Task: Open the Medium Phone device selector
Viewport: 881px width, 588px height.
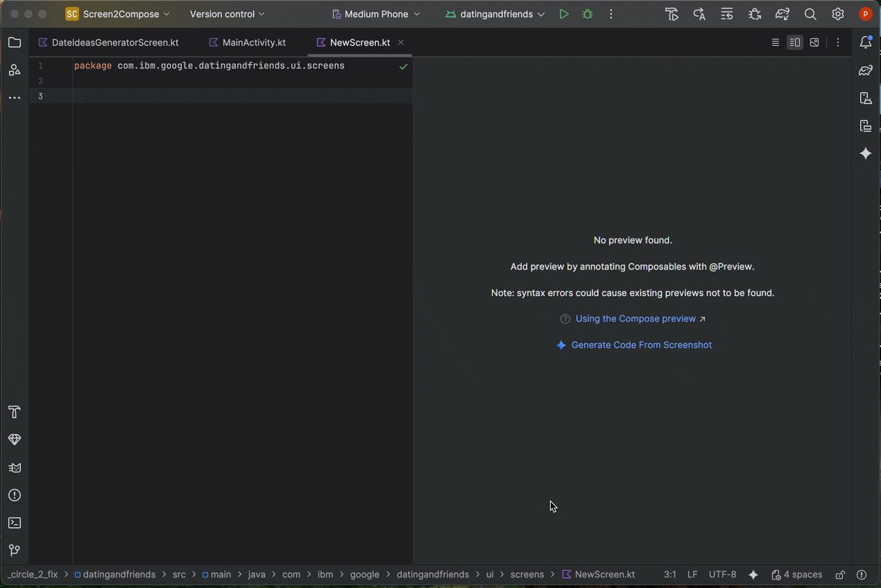Action: (376, 14)
